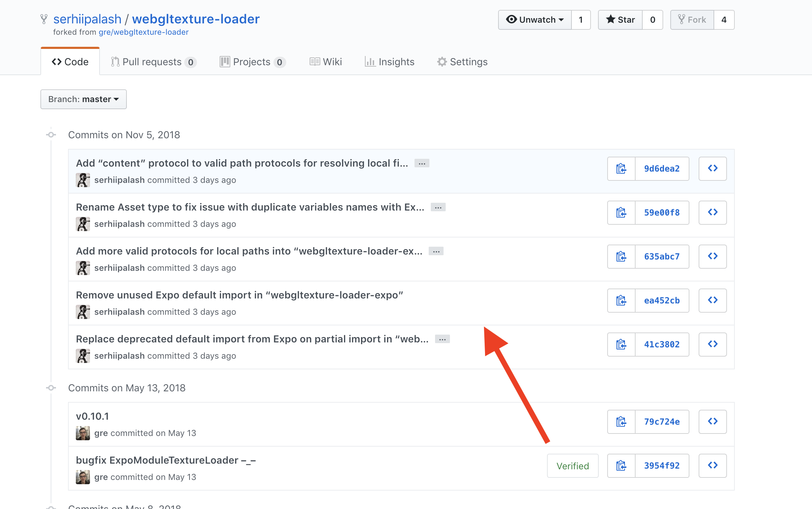This screenshot has width=812, height=509.
Task: Copy full SHA for commit 635abc7
Action: [621, 257]
